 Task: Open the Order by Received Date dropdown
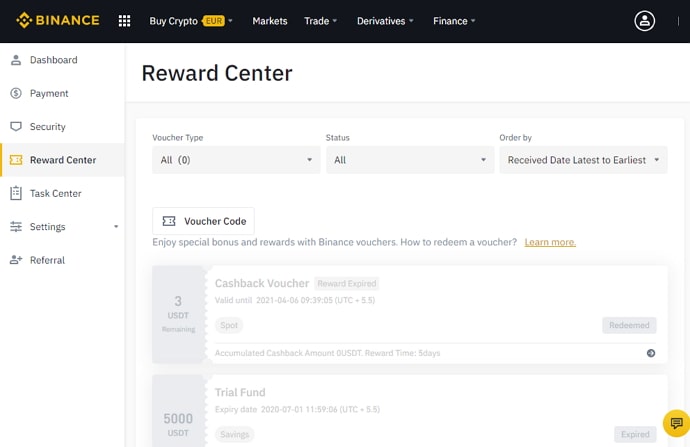pyautogui.click(x=584, y=160)
